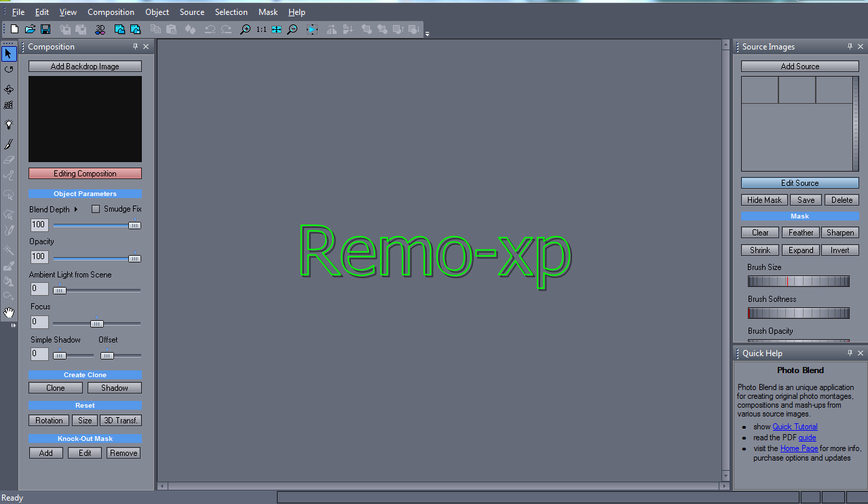Screen dimensions: 868x504
Task: Open the Source menu
Action: pos(192,12)
